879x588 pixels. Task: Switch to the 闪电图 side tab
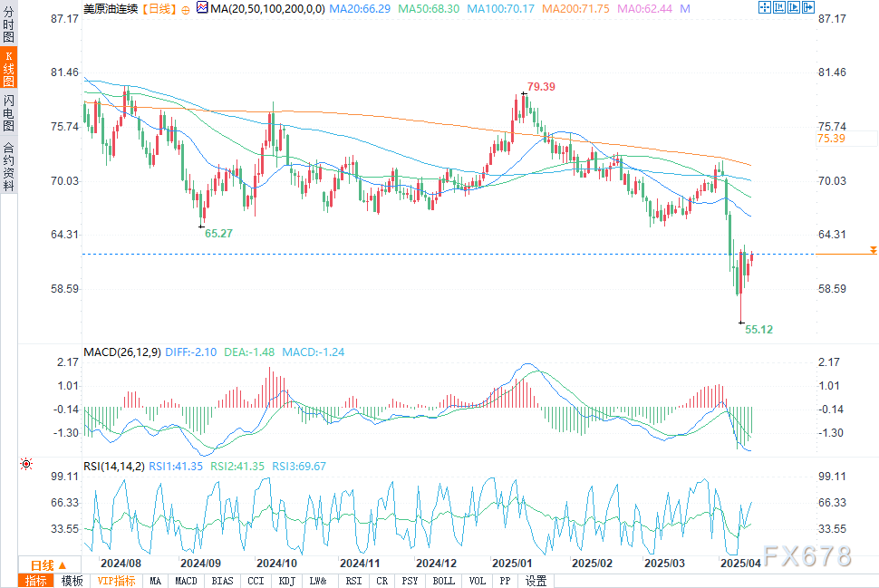pyautogui.click(x=8, y=112)
